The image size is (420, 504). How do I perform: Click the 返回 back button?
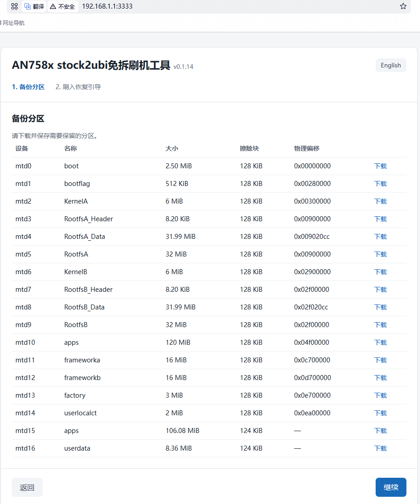click(x=27, y=487)
